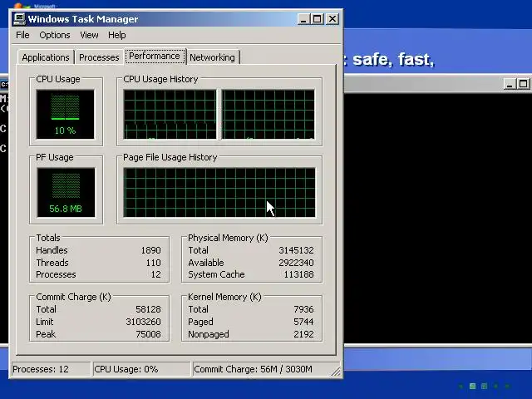Maximize the background console window
Viewport: 532px width, 399px height.
pos(523,84)
